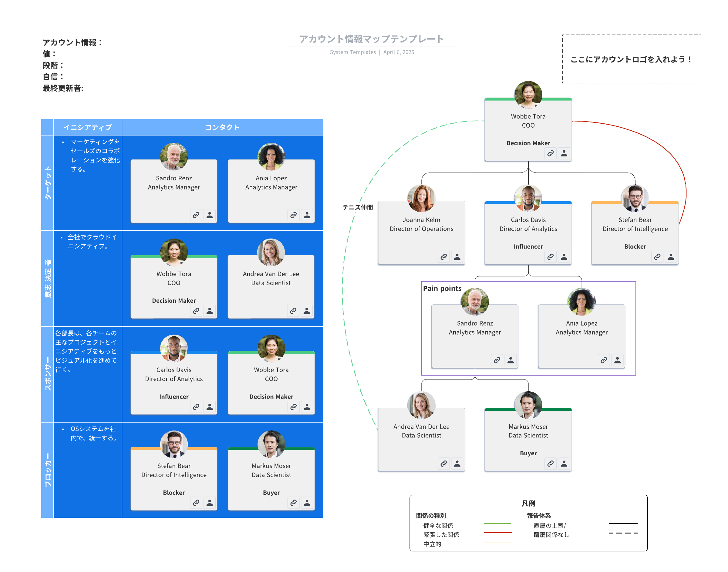Click person icon on Carlos Davis org chart card
728x572 pixels.
564,257
